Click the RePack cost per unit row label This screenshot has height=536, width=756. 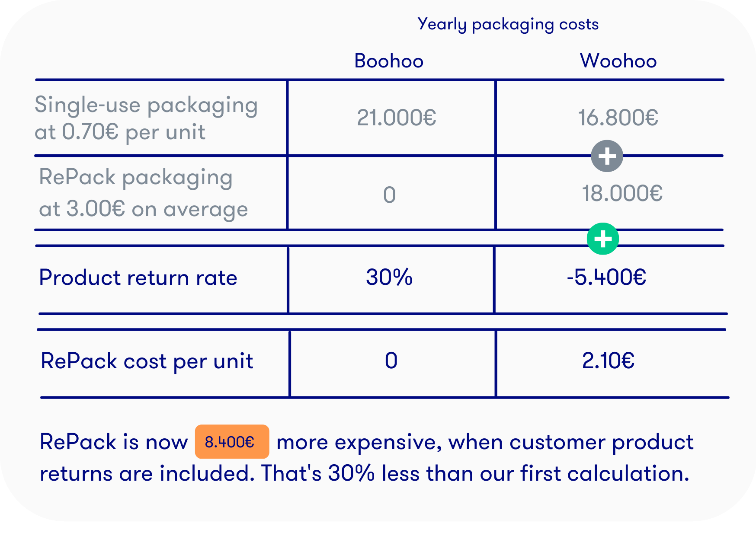pos(147,361)
